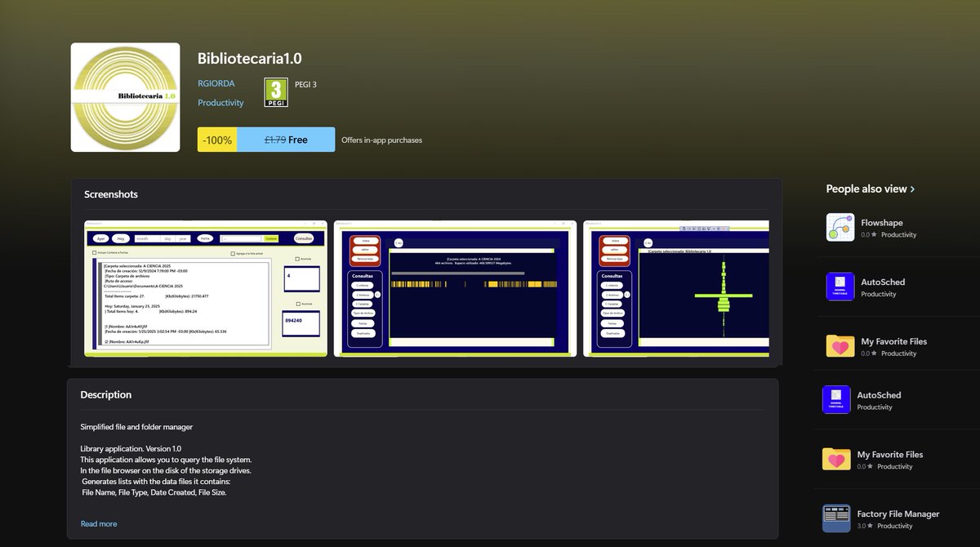980x547 pixels.
Task: Click the 3.0 star rating of Factory File Manager
Action: pos(865,526)
